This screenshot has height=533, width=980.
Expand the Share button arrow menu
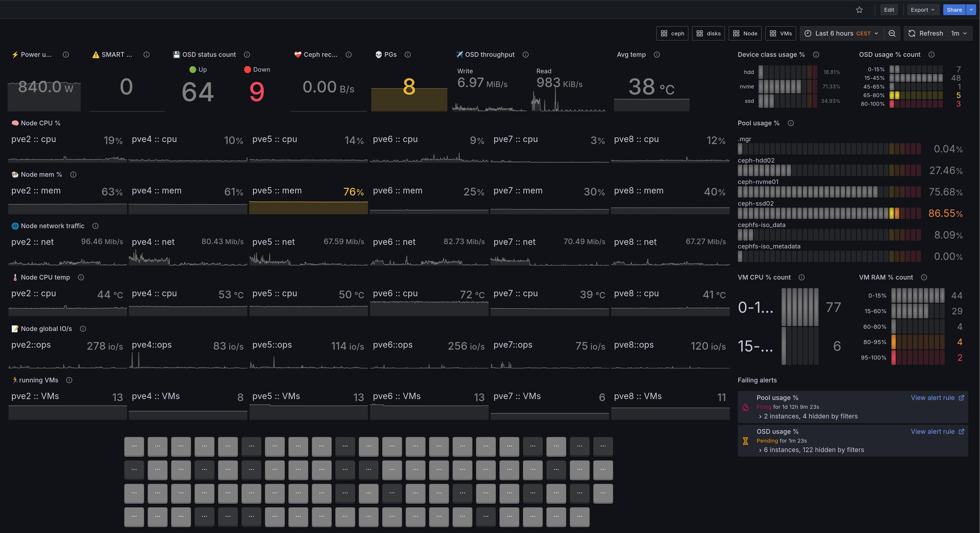tap(971, 10)
